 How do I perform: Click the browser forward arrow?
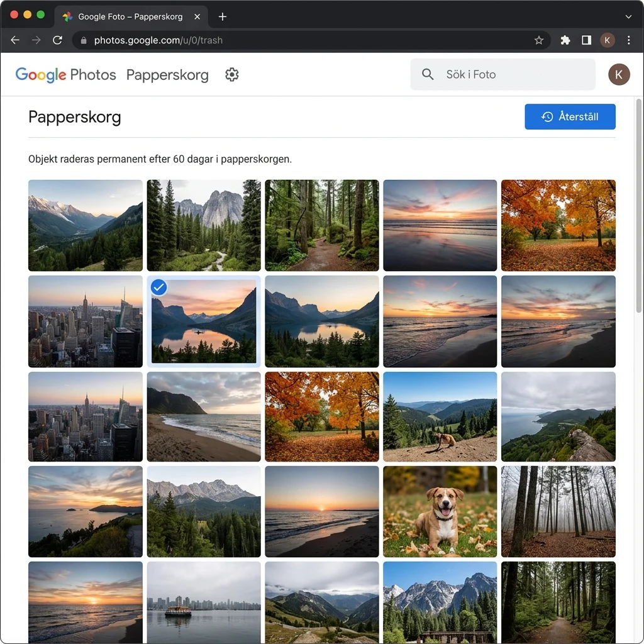36,40
